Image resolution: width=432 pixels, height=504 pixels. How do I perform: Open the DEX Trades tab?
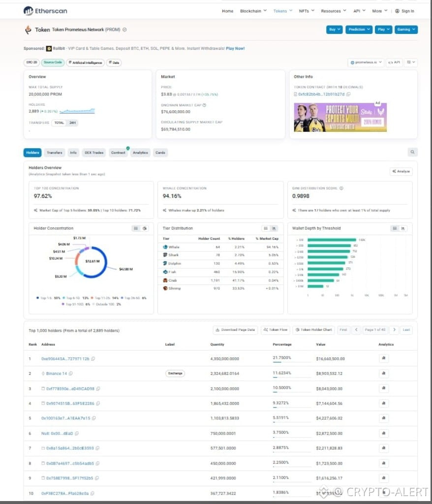click(94, 153)
